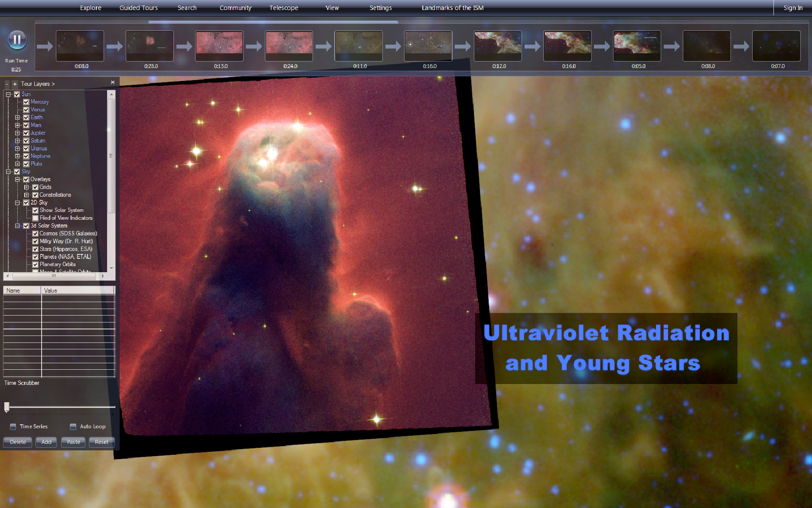Viewport: 812px width, 508px height.
Task: Close the Tour Layers panel
Action: pos(113,82)
